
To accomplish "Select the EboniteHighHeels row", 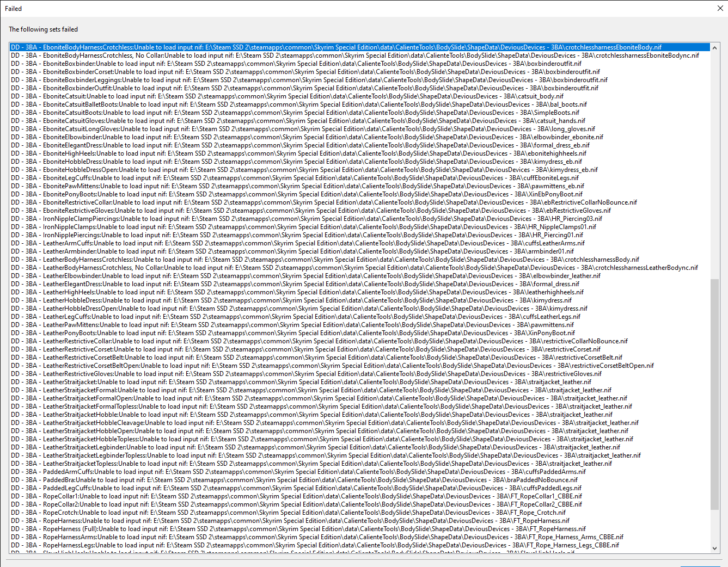I will point(360,153).
